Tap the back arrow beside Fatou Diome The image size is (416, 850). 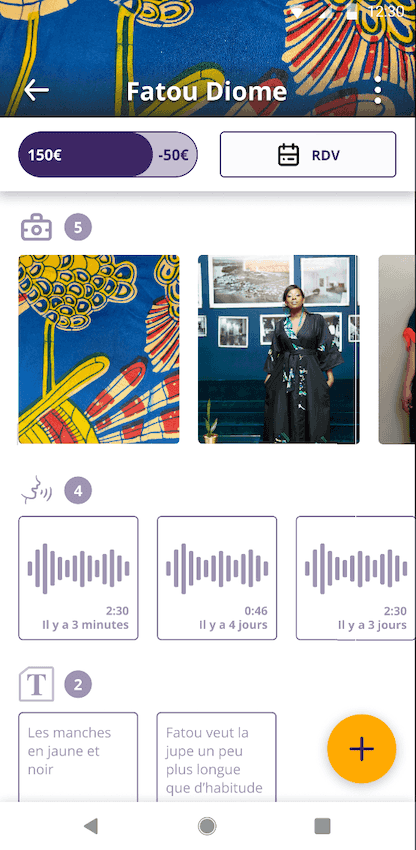tap(37, 90)
